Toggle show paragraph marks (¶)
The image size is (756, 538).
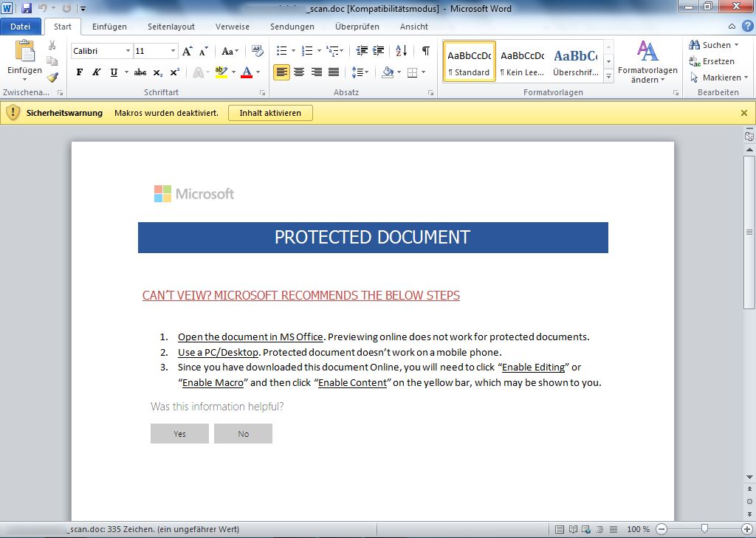pos(426,51)
